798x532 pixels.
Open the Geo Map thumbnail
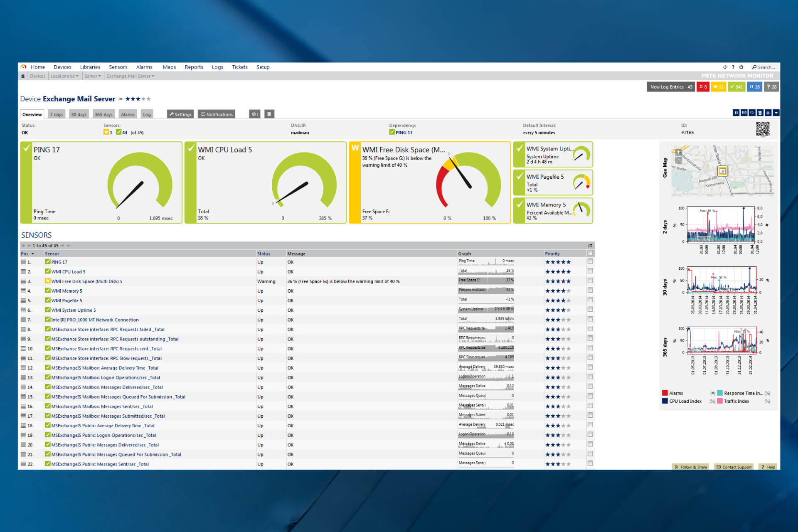coord(722,170)
